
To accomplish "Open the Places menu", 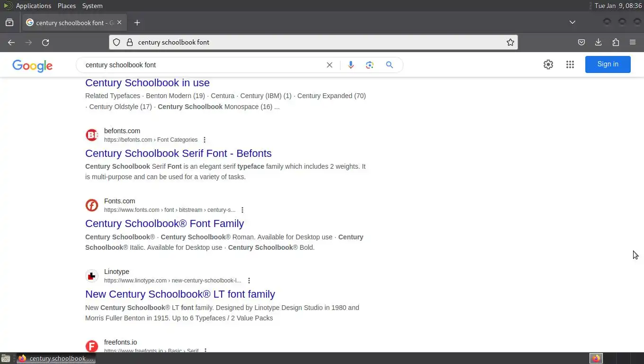I will click(x=67, y=6).
